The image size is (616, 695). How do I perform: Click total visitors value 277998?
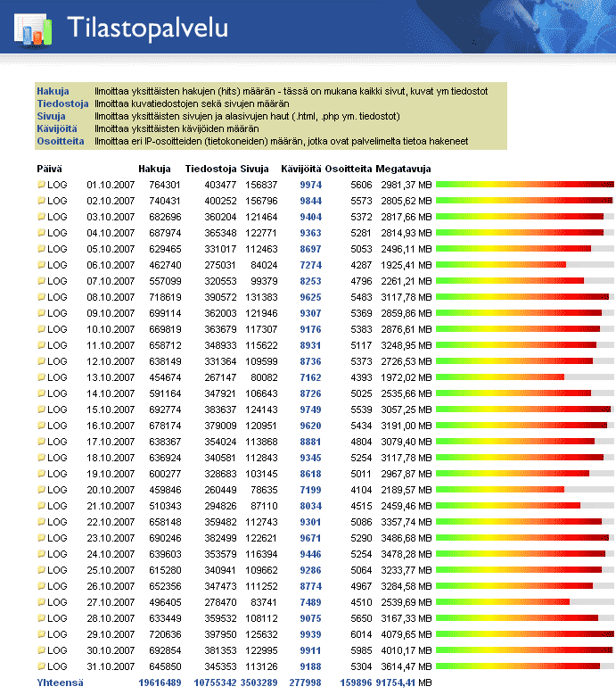(x=305, y=683)
